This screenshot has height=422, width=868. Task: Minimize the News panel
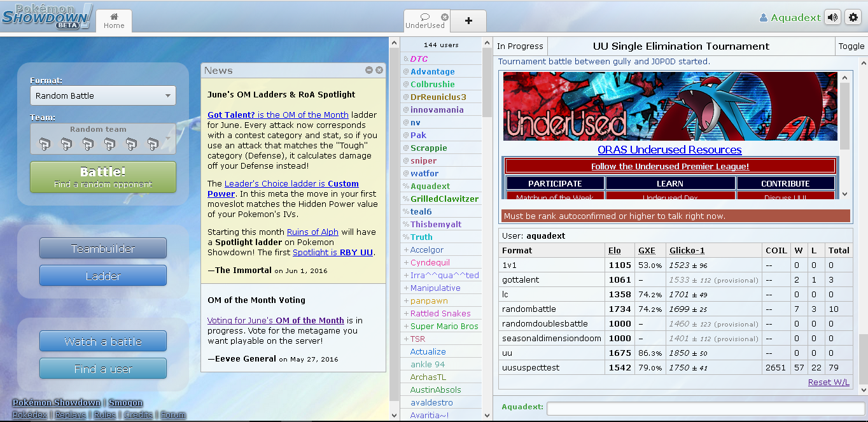(x=369, y=70)
